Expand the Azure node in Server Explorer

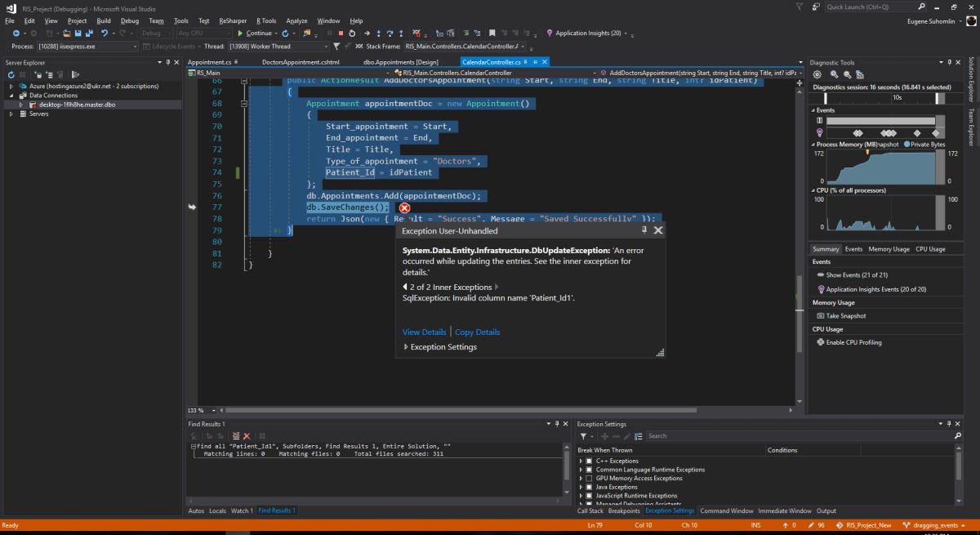point(11,86)
